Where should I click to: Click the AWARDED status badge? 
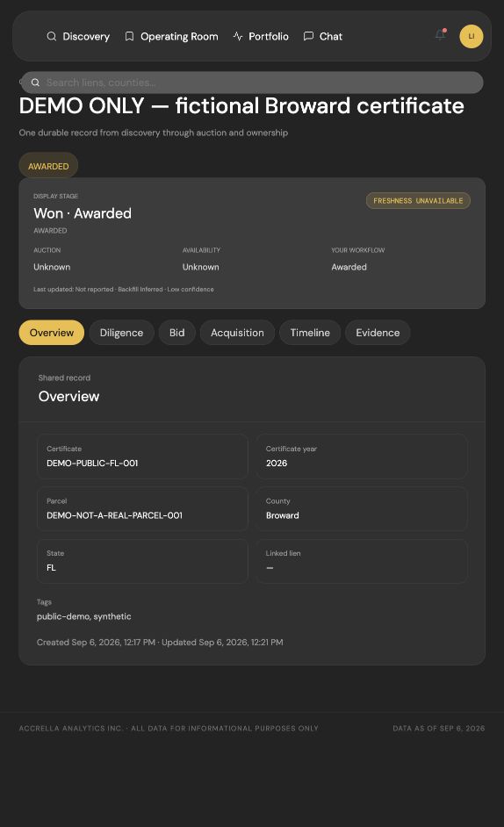tap(48, 166)
